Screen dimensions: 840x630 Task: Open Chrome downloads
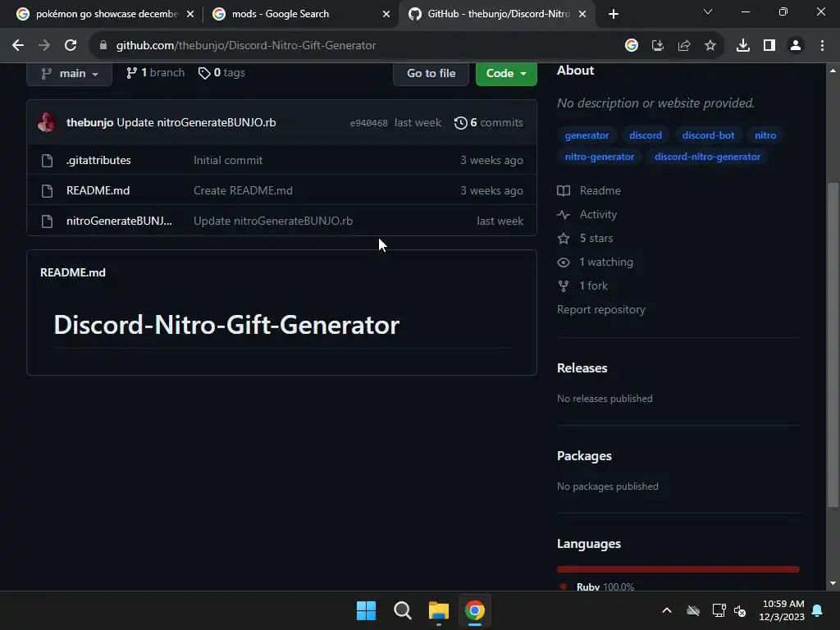(743, 46)
